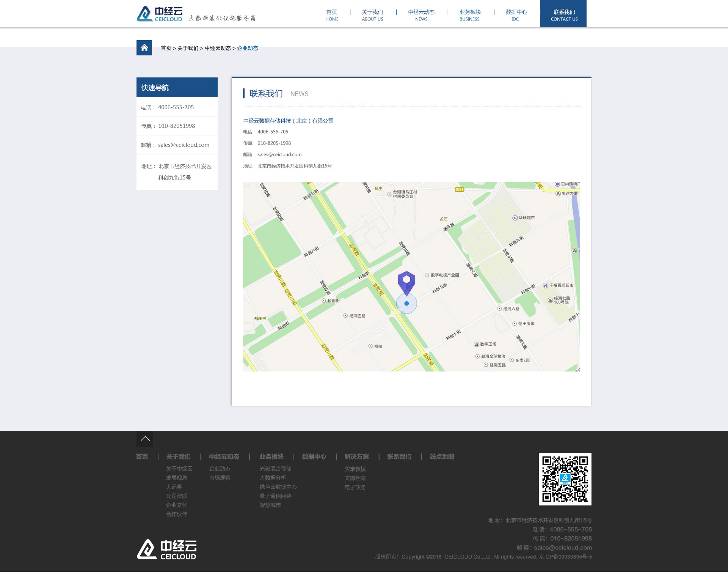Click the CEICLOUD logo in header
Screen dimensions: 728x573
pyautogui.click(x=160, y=14)
